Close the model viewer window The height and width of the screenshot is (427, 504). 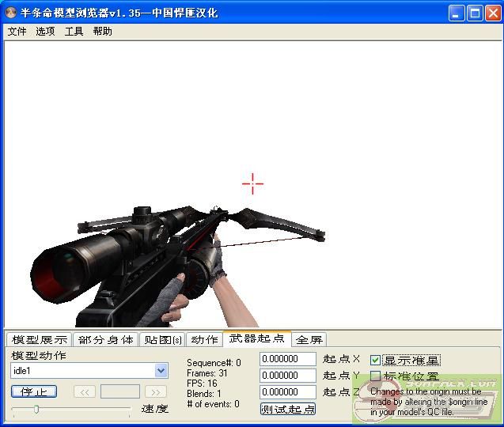(x=492, y=13)
